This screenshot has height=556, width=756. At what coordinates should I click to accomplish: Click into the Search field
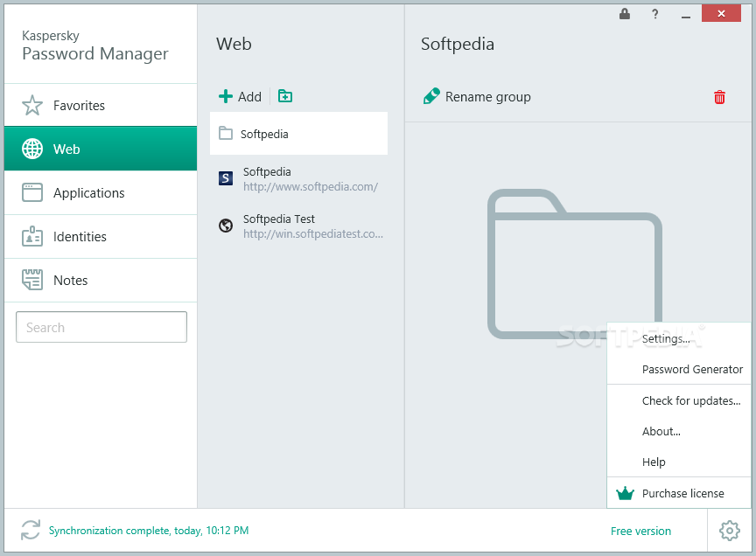(101, 327)
